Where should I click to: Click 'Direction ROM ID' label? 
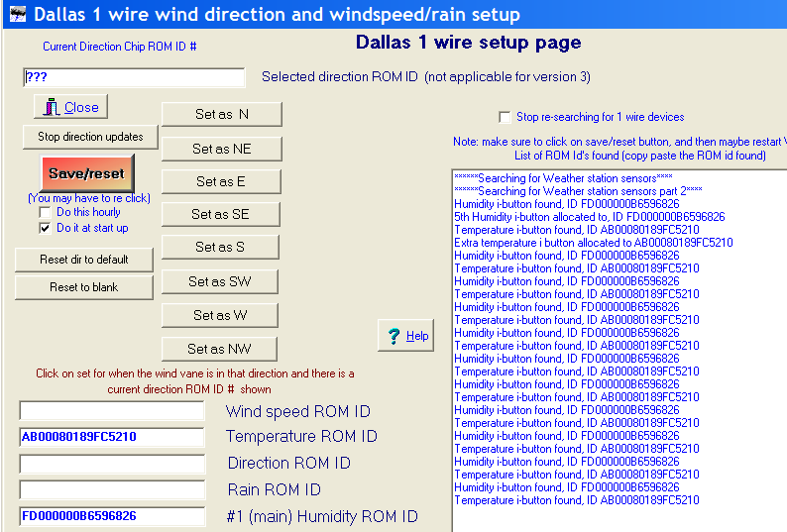[x=289, y=463]
